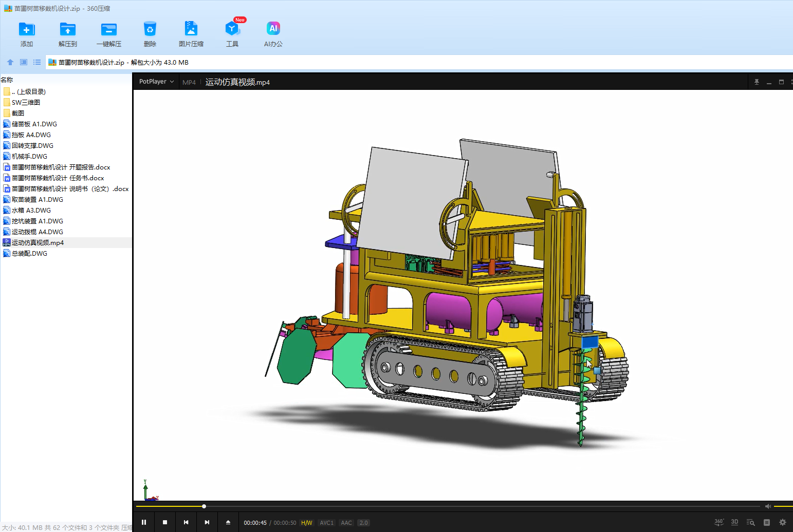Image resolution: width=793 pixels, height=532 pixels.
Task: Open the PotPlayer playlist panel
Action: click(767, 522)
